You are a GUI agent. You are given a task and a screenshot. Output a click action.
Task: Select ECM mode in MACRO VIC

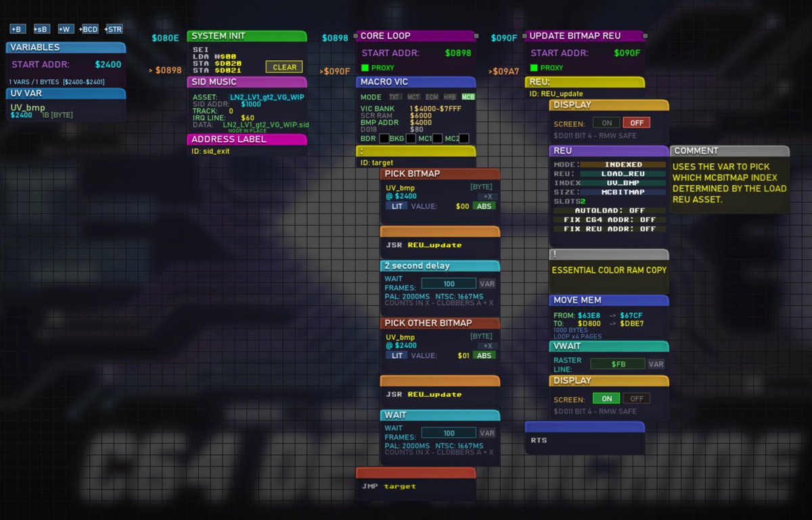point(432,97)
